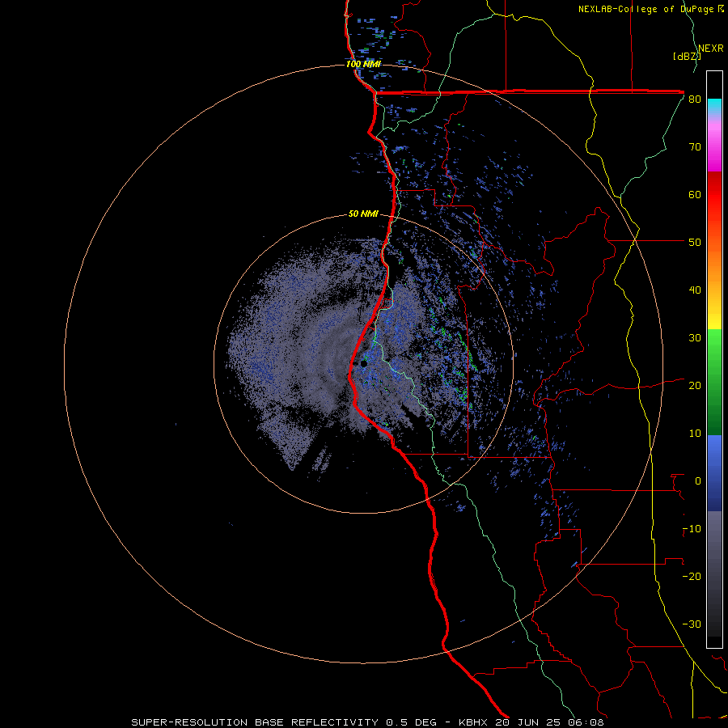Screen dimensions: 728x728
Task: Click the 10 value on dBZ scale
Action: pyautogui.click(x=695, y=434)
